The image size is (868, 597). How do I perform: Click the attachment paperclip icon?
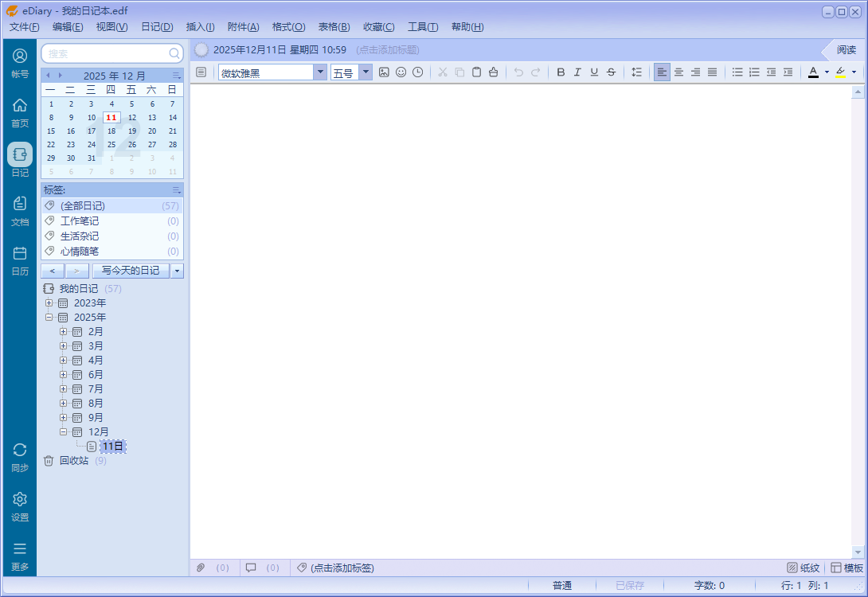(201, 568)
